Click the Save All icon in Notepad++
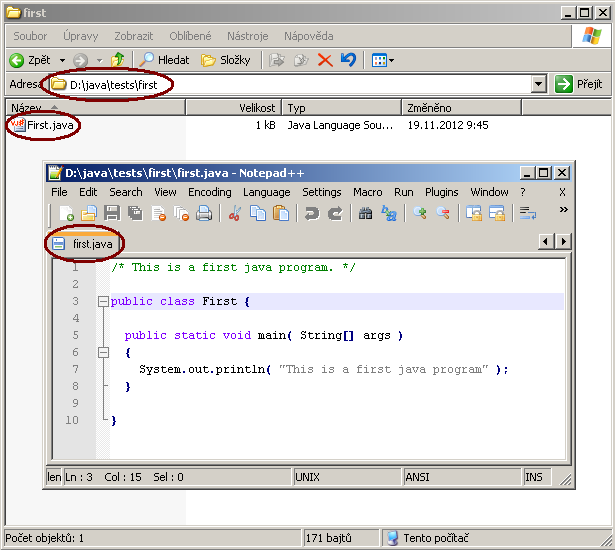This screenshot has height=550, width=615. [x=135, y=213]
